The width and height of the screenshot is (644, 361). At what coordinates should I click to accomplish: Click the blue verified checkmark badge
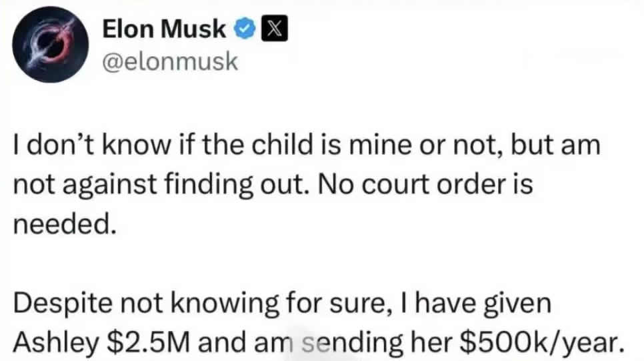245,29
